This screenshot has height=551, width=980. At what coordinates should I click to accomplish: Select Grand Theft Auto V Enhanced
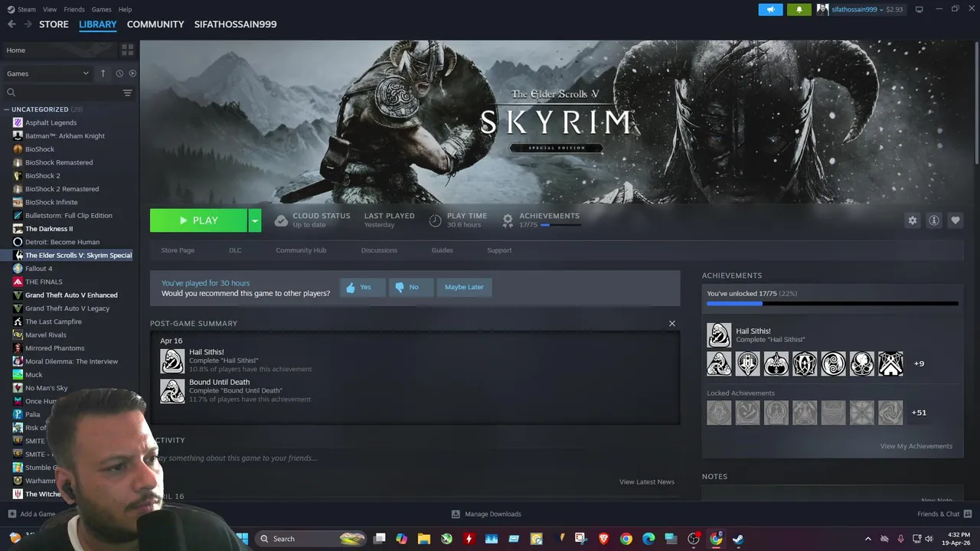click(70, 295)
